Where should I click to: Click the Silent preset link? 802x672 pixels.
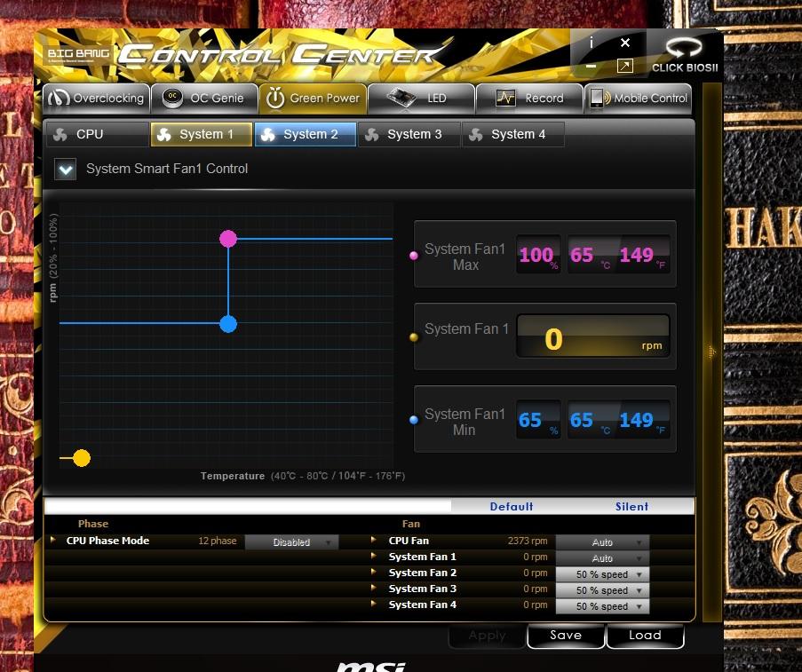[x=631, y=506]
